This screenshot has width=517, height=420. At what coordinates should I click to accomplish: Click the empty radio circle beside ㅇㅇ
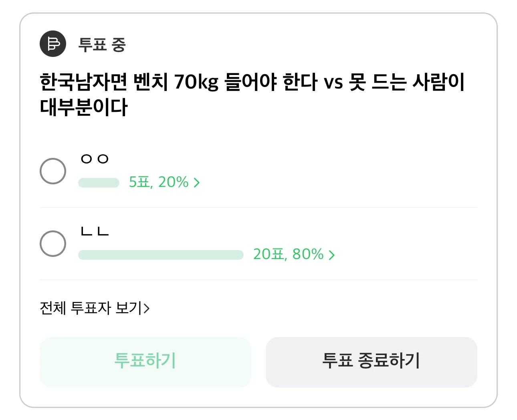[53, 171]
